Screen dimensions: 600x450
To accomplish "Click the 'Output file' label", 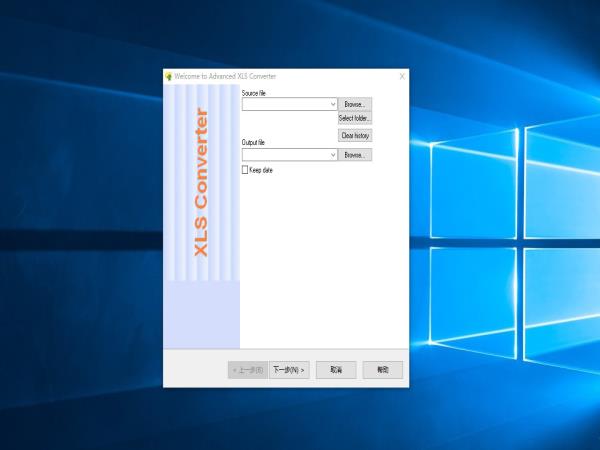I will pos(253,143).
